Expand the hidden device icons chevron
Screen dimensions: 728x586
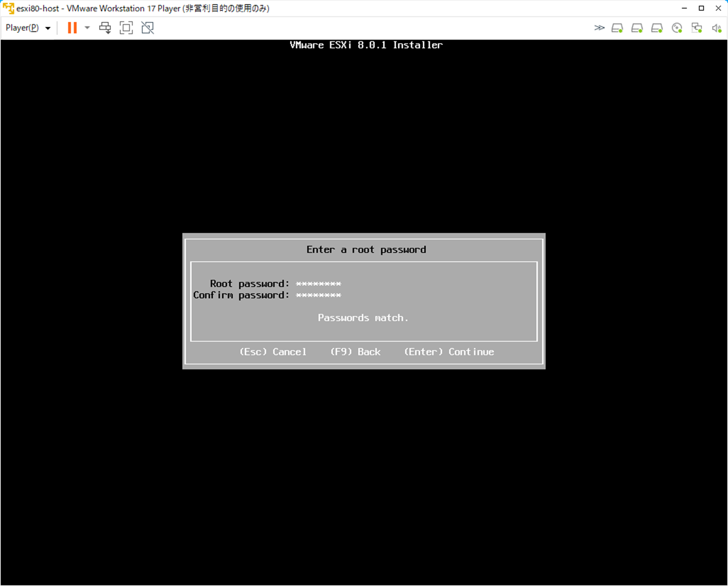click(x=599, y=28)
